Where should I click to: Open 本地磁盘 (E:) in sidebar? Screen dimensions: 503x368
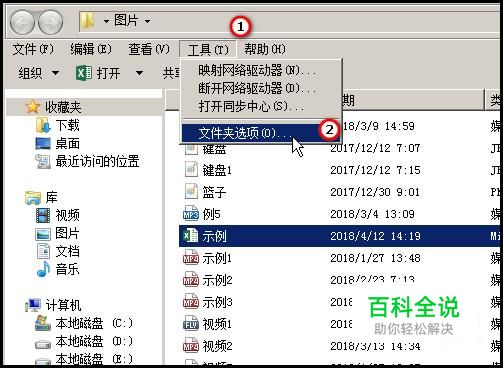point(94,359)
